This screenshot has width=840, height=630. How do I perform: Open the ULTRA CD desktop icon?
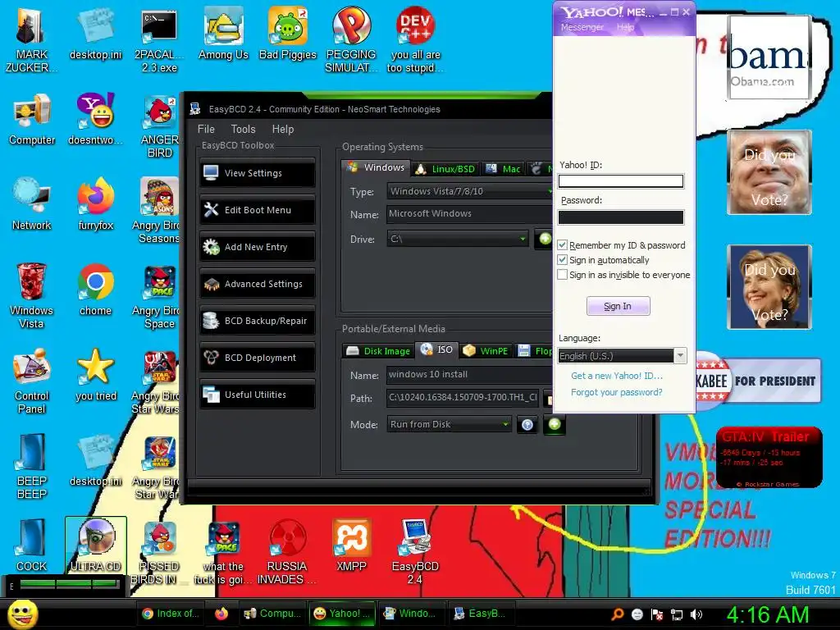(95, 545)
